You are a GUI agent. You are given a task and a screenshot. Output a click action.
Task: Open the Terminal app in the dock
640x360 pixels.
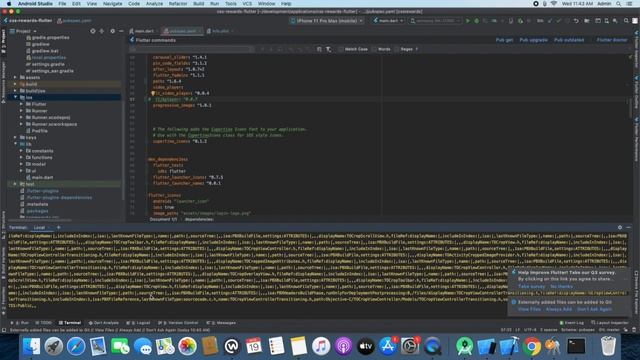(576, 346)
